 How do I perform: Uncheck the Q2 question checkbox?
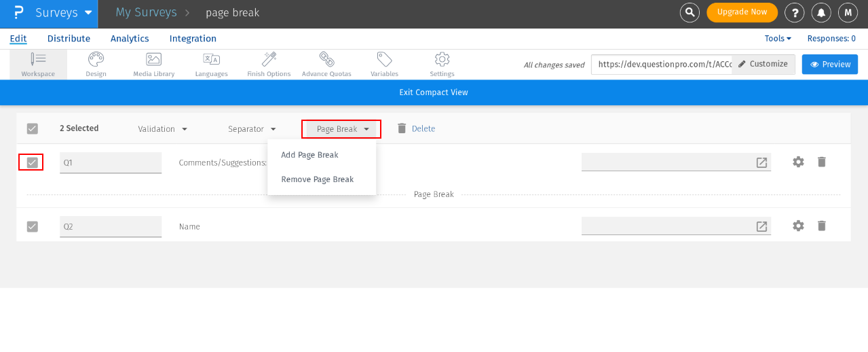pos(32,226)
